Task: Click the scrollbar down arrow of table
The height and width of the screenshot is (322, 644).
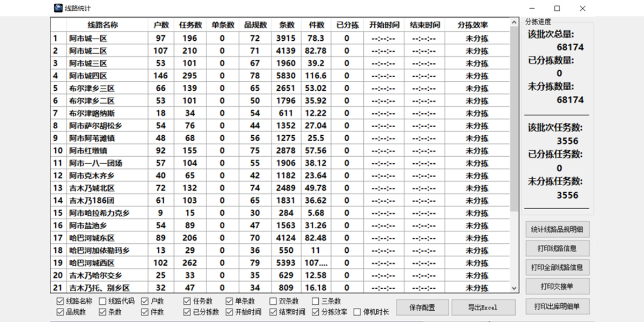Action: pyautogui.click(x=515, y=288)
